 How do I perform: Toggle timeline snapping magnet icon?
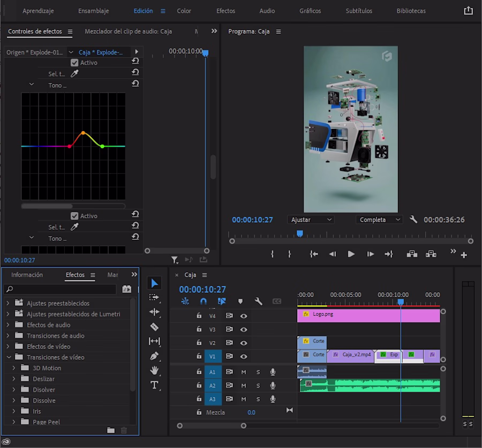[x=203, y=301]
